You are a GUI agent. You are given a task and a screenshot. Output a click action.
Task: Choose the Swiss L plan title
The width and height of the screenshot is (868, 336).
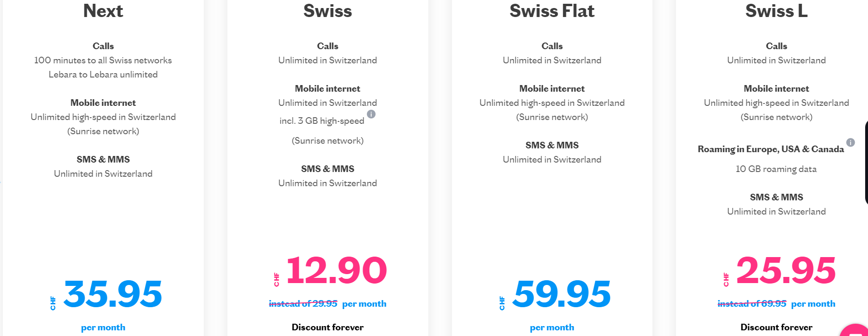[x=776, y=10]
